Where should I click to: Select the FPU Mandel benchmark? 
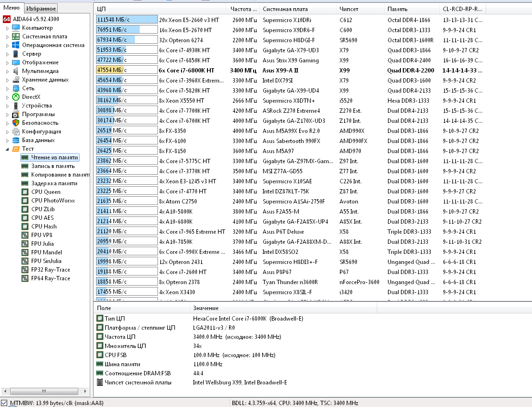tap(47, 252)
